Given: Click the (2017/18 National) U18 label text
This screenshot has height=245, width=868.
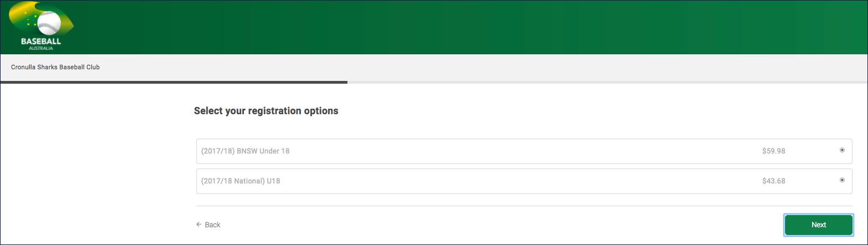Looking at the screenshot, I should click(241, 181).
